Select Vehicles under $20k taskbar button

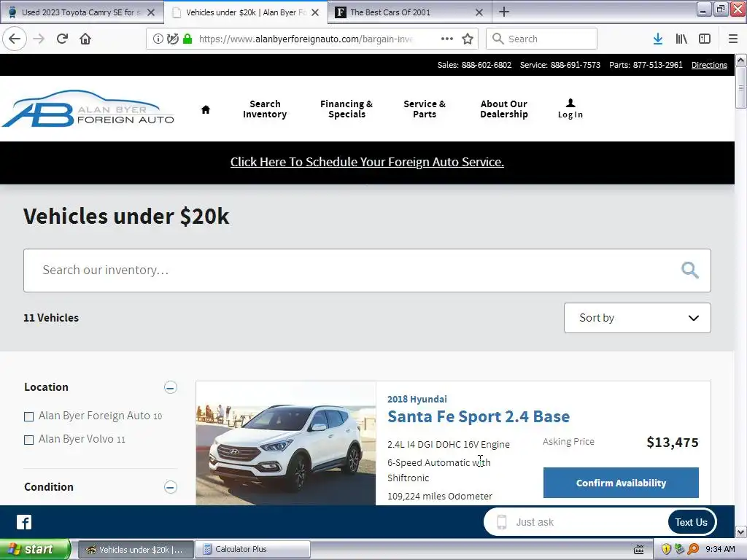point(135,549)
